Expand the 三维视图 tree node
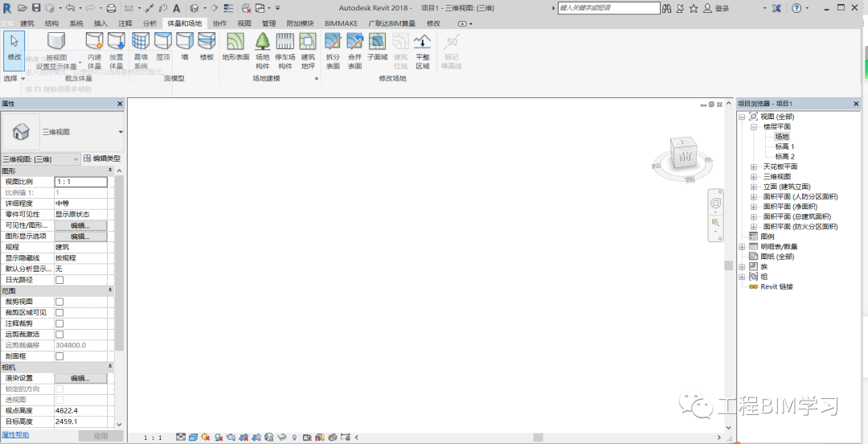This screenshot has width=868, height=444. (753, 176)
